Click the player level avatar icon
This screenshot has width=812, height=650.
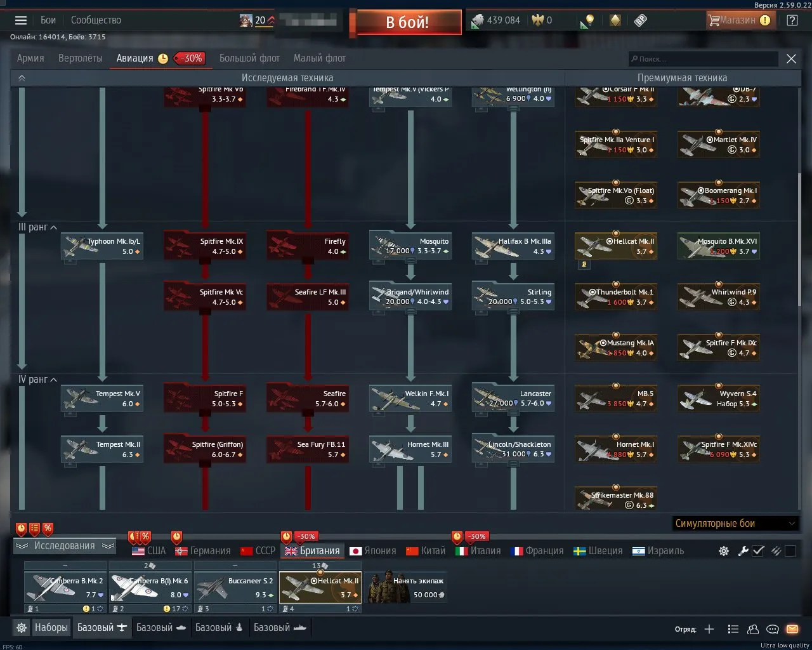(246, 20)
